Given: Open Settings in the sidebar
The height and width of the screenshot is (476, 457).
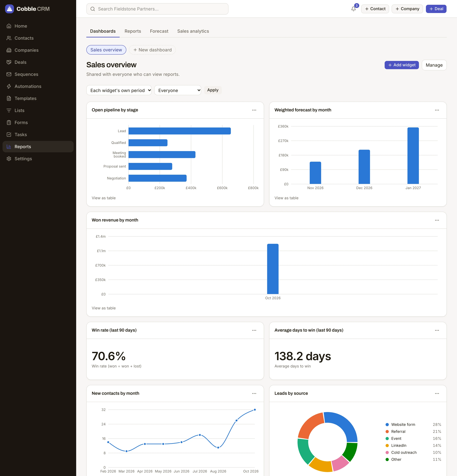Looking at the screenshot, I should (x=38, y=159).
